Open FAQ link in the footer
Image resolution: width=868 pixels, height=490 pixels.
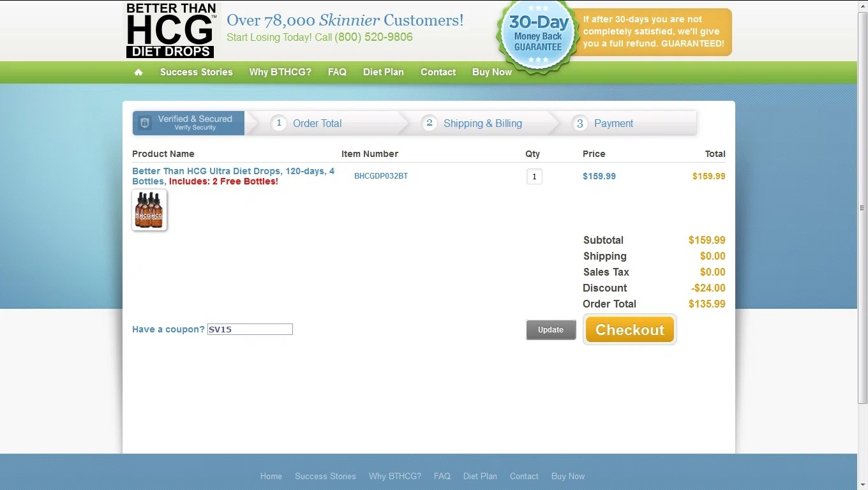[442, 476]
